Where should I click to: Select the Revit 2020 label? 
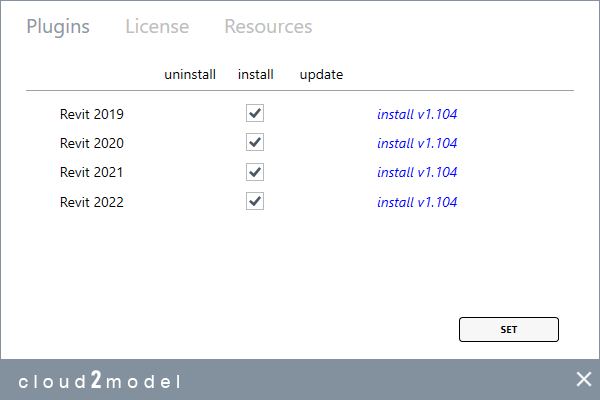92,143
